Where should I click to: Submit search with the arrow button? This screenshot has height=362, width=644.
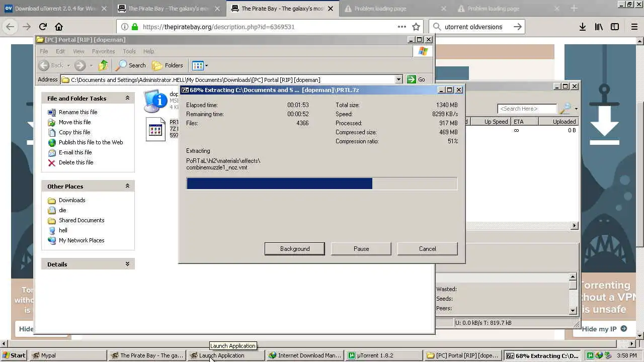pos(517,27)
